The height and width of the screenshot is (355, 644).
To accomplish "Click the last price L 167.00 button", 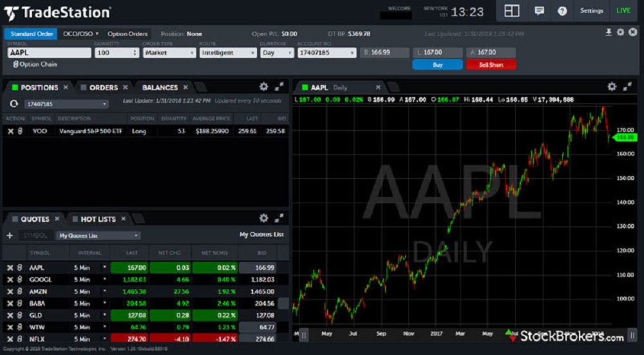I will pos(437,53).
